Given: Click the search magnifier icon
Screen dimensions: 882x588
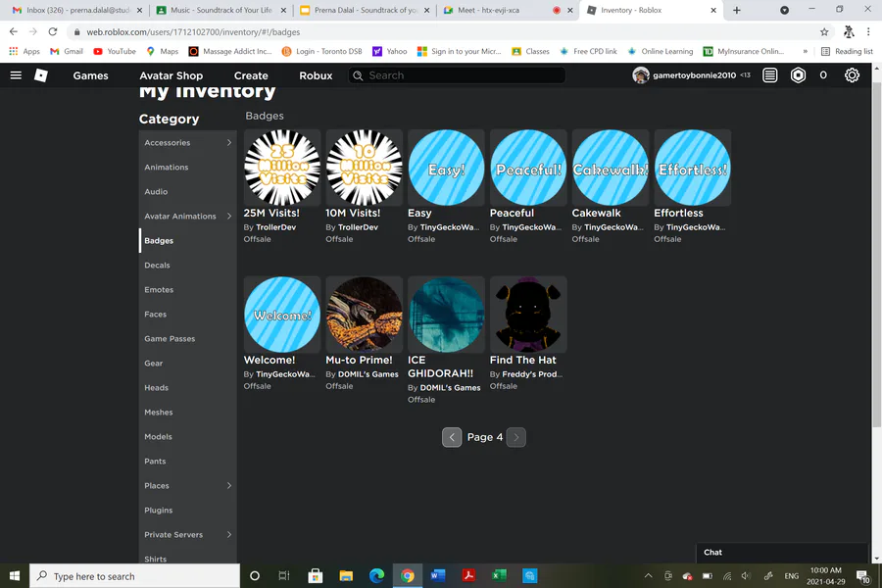Looking at the screenshot, I should click(358, 75).
